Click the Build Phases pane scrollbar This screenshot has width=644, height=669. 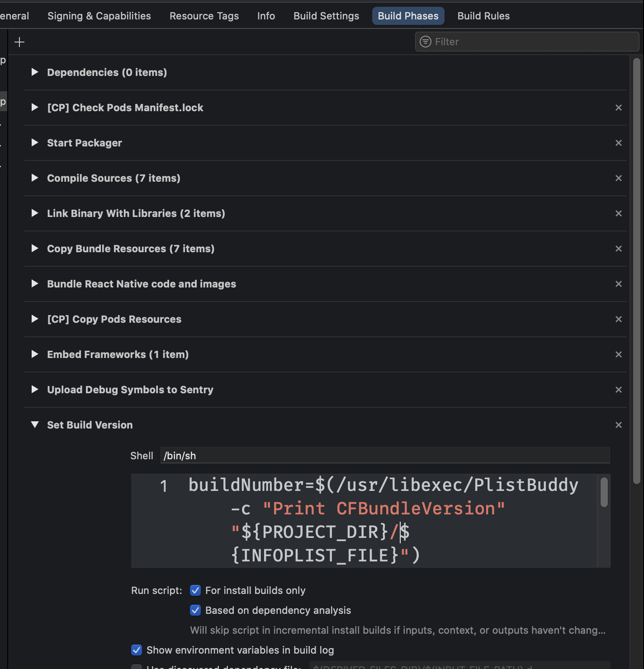click(637, 271)
